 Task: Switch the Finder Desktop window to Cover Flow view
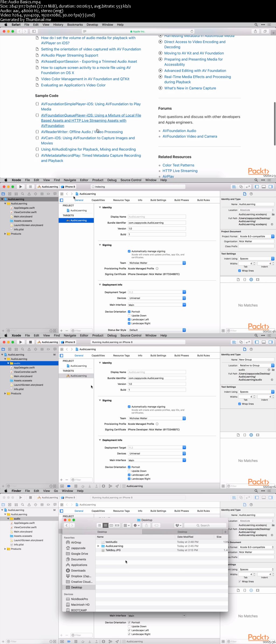click(x=117, y=525)
